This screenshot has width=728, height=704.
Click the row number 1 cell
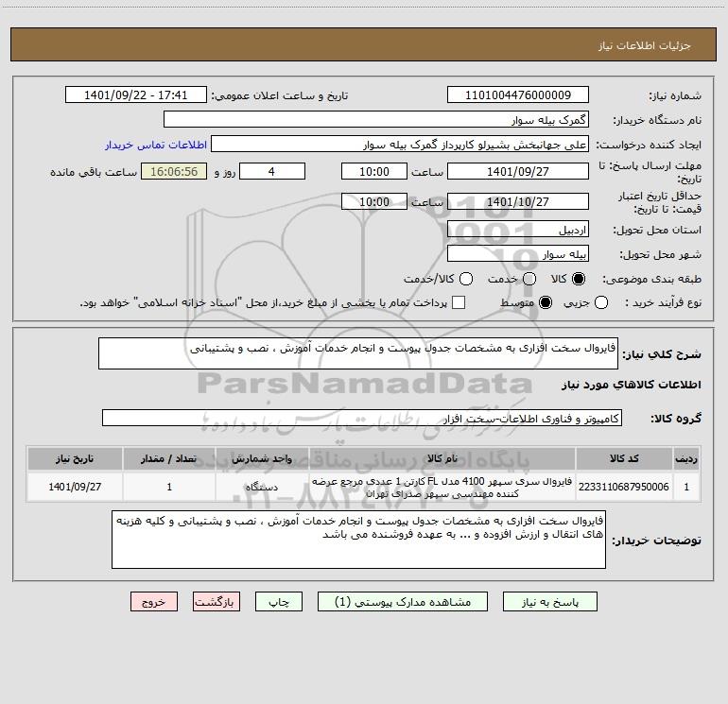686,487
